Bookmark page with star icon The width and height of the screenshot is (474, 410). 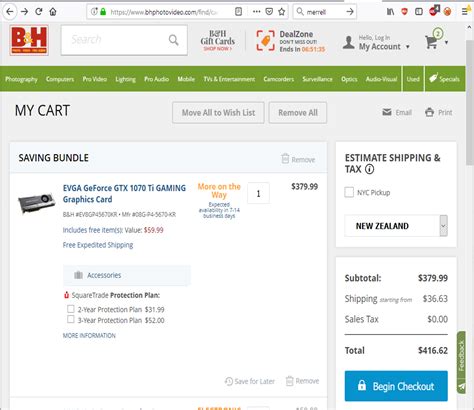[x=282, y=12]
